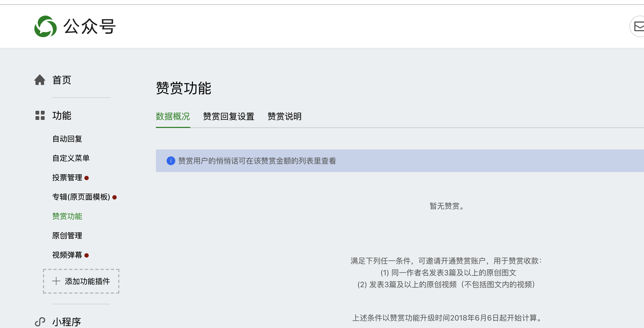Click the 添加功能插件 button
The height and width of the screenshot is (328, 644).
pyautogui.click(x=81, y=281)
